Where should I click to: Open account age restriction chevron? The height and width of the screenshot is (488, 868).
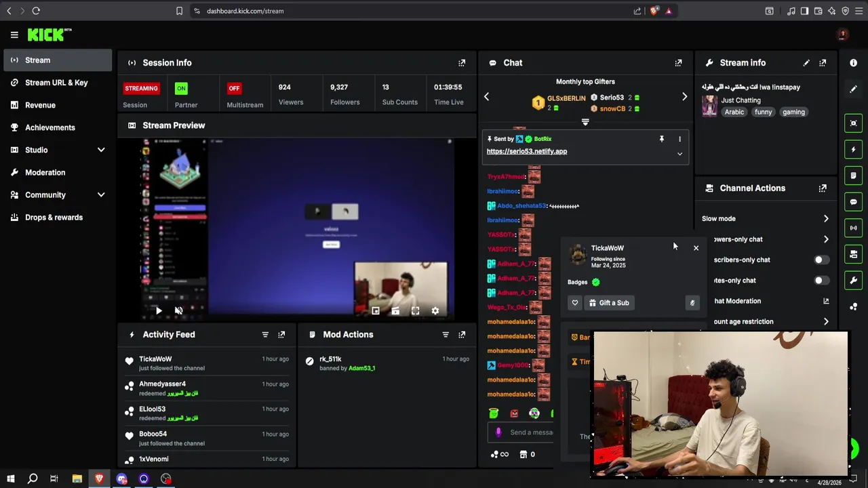pyautogui.click(x=826, y=322)
